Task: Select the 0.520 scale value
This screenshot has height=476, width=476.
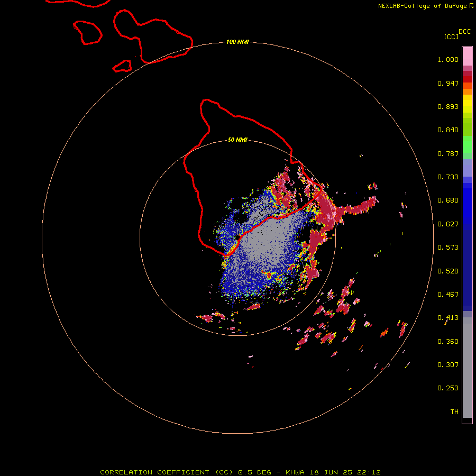Action: point(448,271)
